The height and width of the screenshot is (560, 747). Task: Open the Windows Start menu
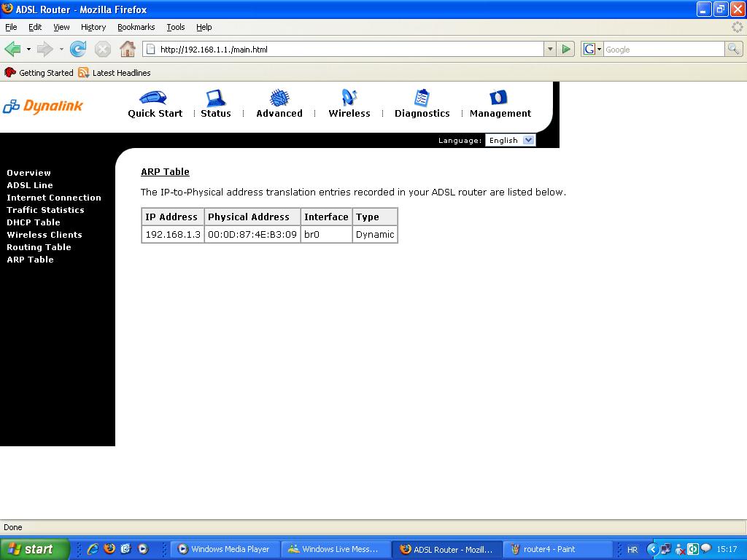point(34,549)
